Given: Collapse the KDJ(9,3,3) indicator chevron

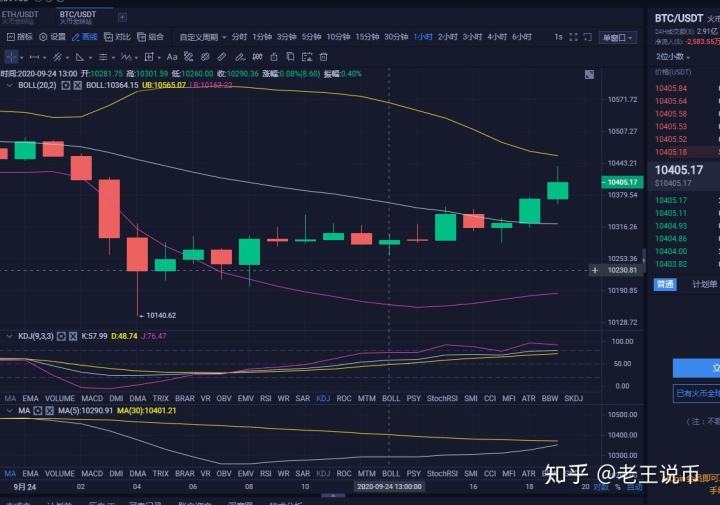Looking at the screenshot, I should [9, 336].
